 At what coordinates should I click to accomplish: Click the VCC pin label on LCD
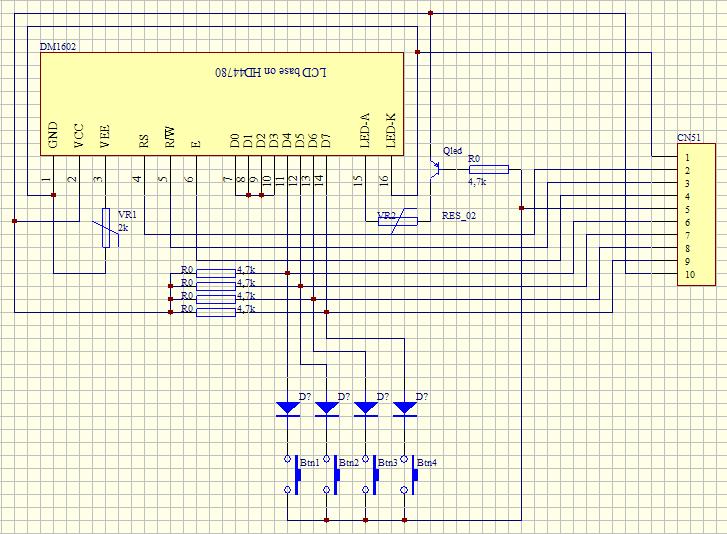point(79,136)
